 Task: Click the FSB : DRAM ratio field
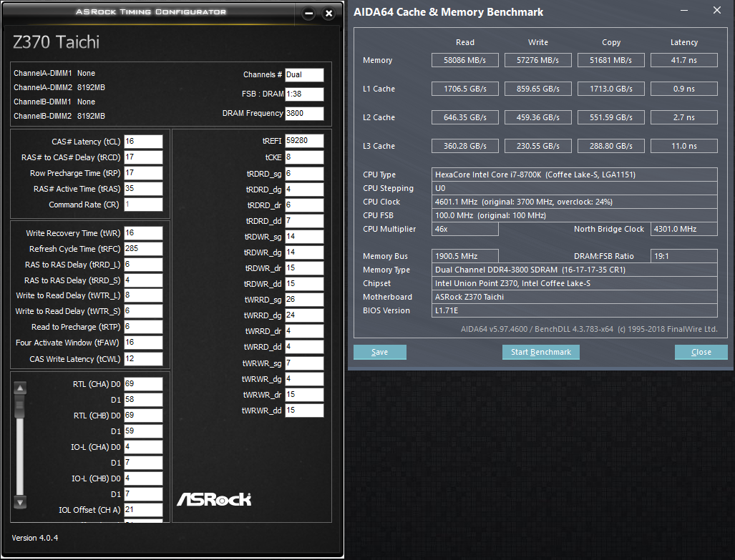(304, 94)
